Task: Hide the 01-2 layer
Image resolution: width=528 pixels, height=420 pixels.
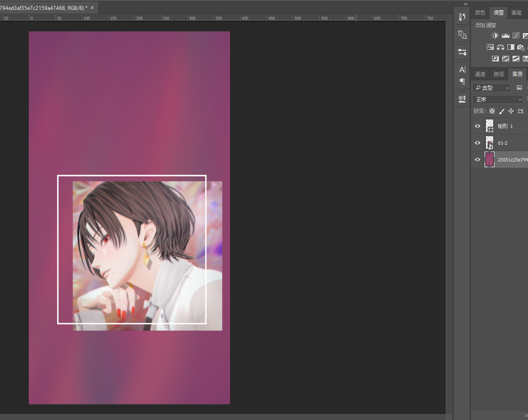Action: pos(478,143)
